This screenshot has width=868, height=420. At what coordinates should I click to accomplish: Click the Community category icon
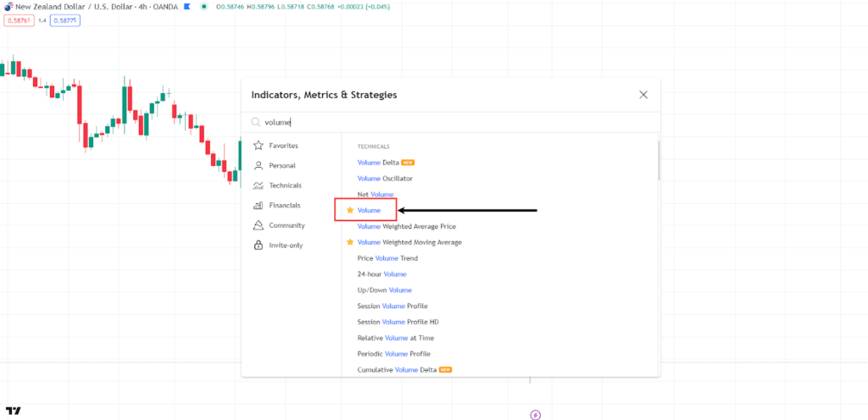(x=259, y=225)
